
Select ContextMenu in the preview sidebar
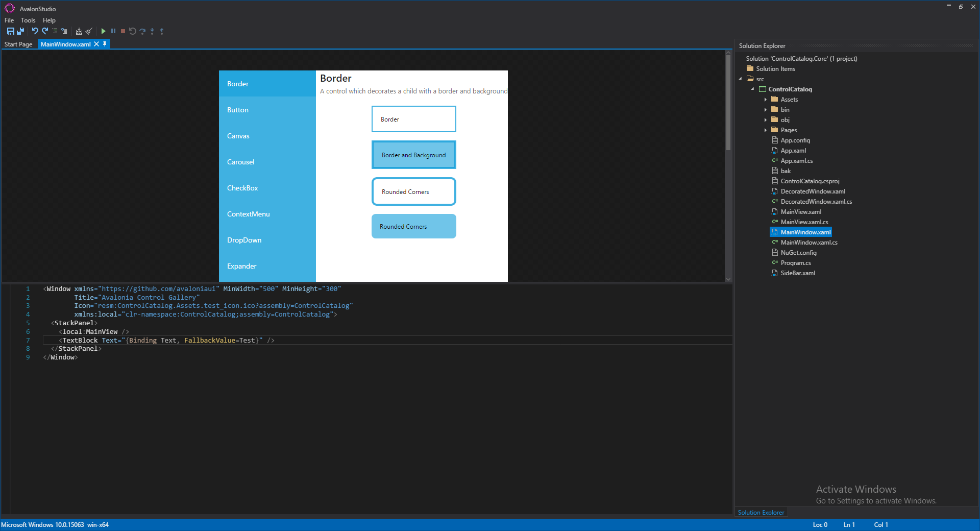click(267, 214)
